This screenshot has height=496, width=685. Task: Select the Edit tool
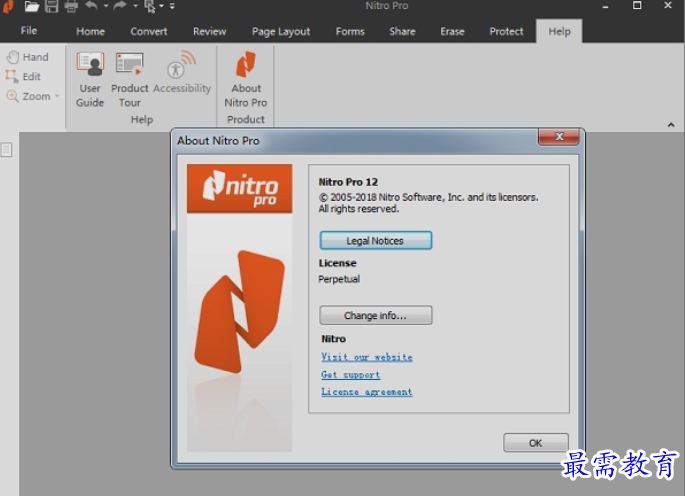tap(23, 76)
